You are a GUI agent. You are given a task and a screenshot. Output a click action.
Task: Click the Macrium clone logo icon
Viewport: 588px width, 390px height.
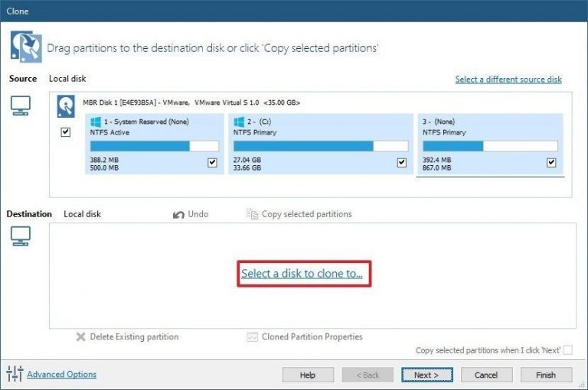pyautogui.click(x=25, y=46)
